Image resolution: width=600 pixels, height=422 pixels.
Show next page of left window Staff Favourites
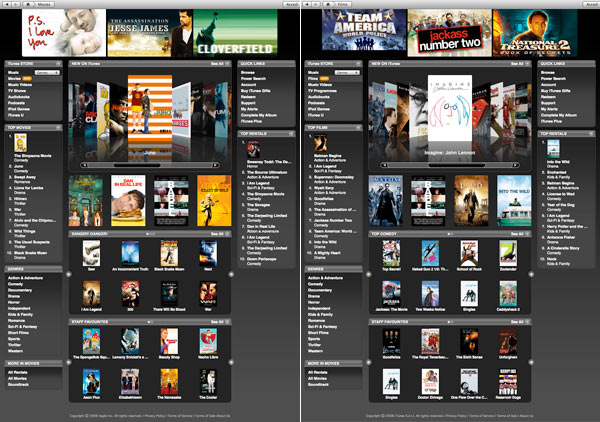[231, 362]
